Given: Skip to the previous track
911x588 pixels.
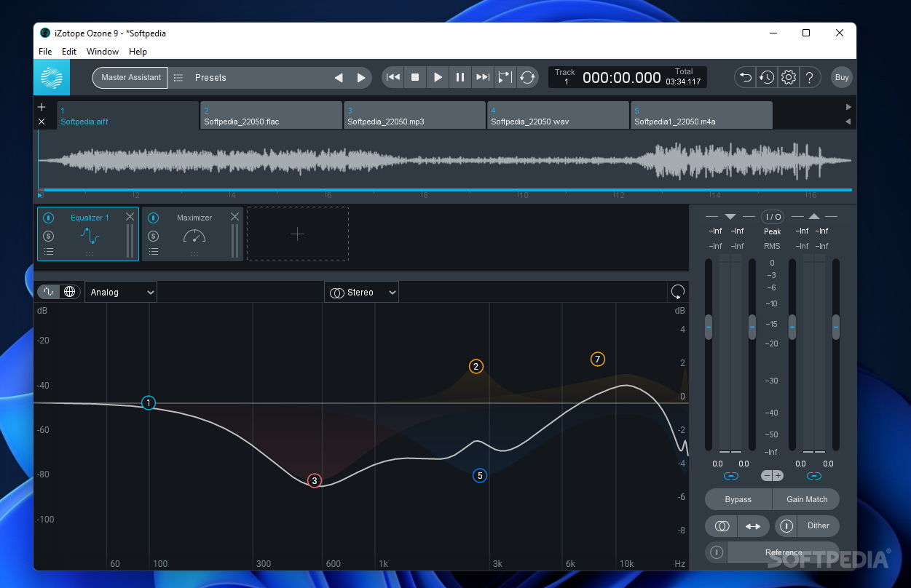Looking at the screenshot, I should coord(393,77).
